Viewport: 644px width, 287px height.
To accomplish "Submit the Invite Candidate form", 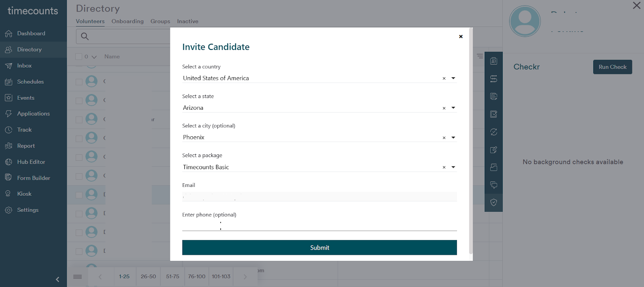I will click(320, 248).
